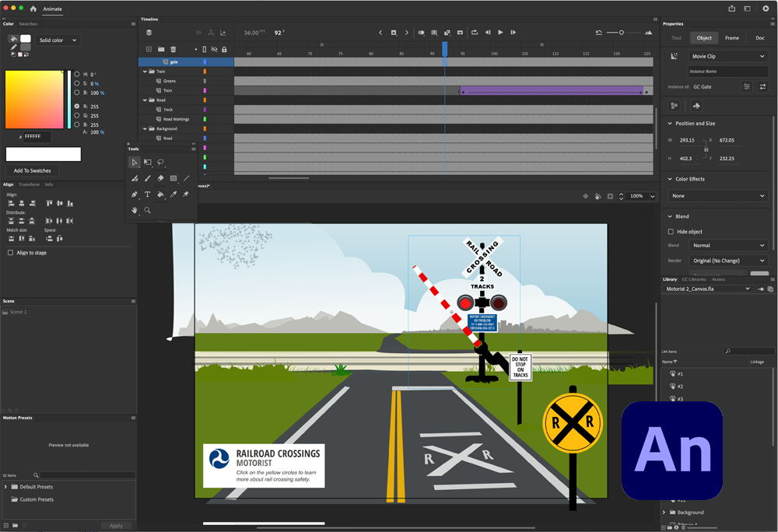778x532 pixels.
Task: Open the Swatches tab
Action: 28,24
